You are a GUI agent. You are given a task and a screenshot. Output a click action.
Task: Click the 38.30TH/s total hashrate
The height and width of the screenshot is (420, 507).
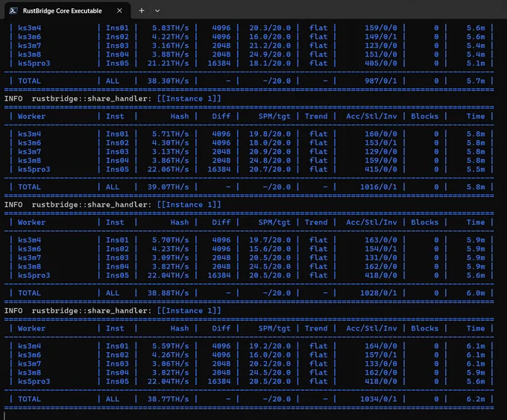pos(169,81)
